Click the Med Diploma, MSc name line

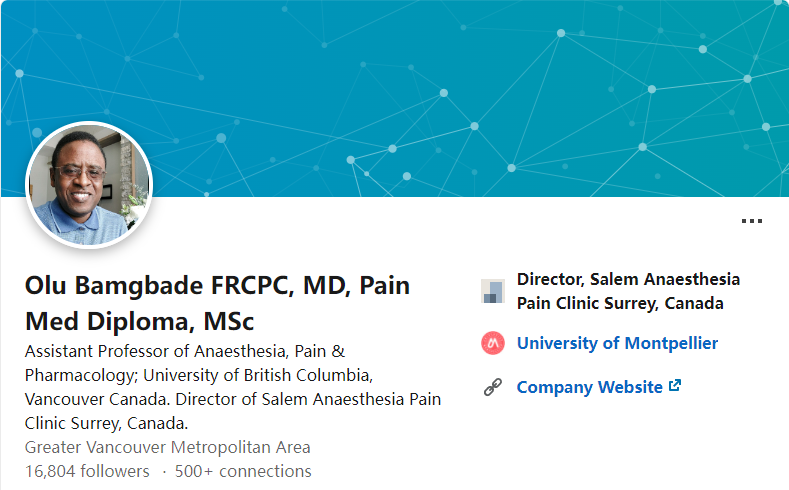click(x=139, y=321)
